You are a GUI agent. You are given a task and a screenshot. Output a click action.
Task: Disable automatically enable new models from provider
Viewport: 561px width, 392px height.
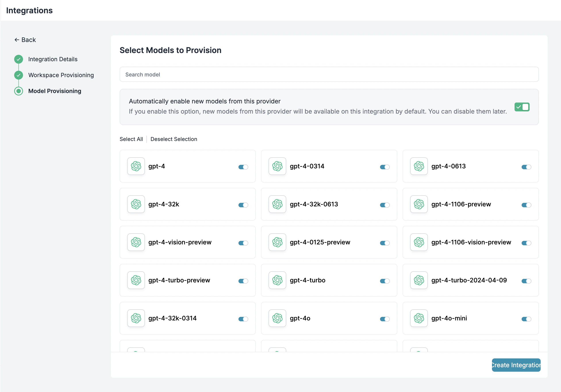pyautogui.click(x=522, y=107)
